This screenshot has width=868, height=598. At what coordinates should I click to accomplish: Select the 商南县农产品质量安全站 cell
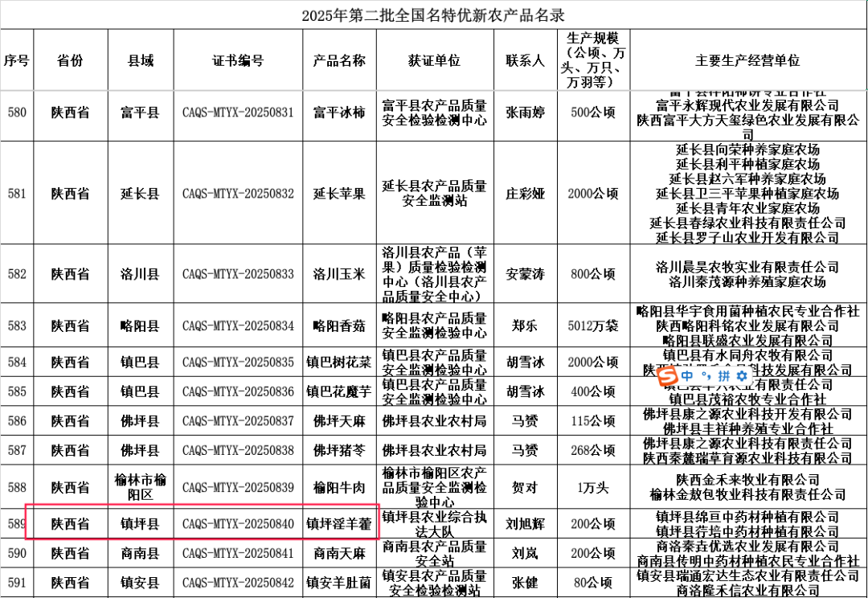(x=435, y=553)
